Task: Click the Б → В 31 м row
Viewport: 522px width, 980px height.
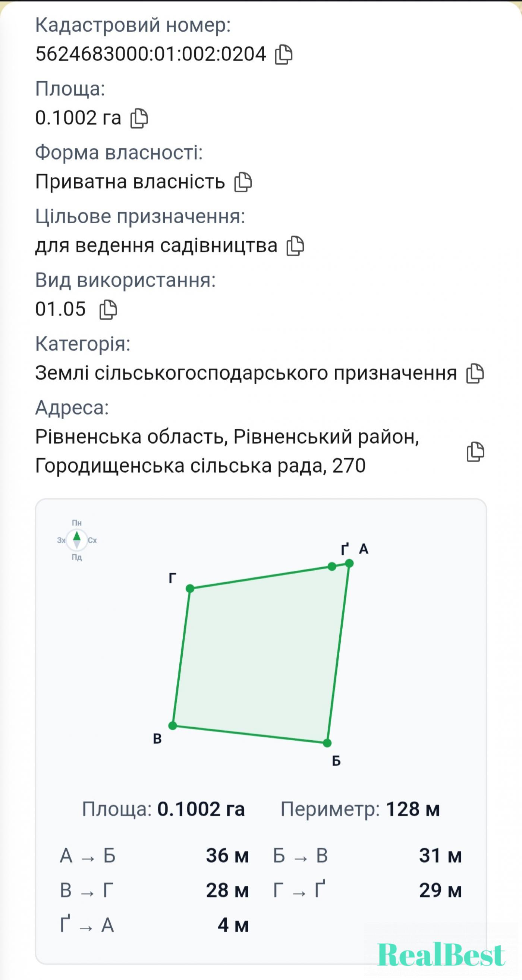Action: click(367, 855)
